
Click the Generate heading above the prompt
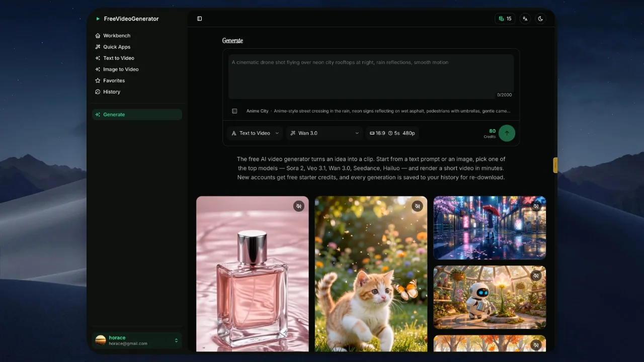click(232, 41)
